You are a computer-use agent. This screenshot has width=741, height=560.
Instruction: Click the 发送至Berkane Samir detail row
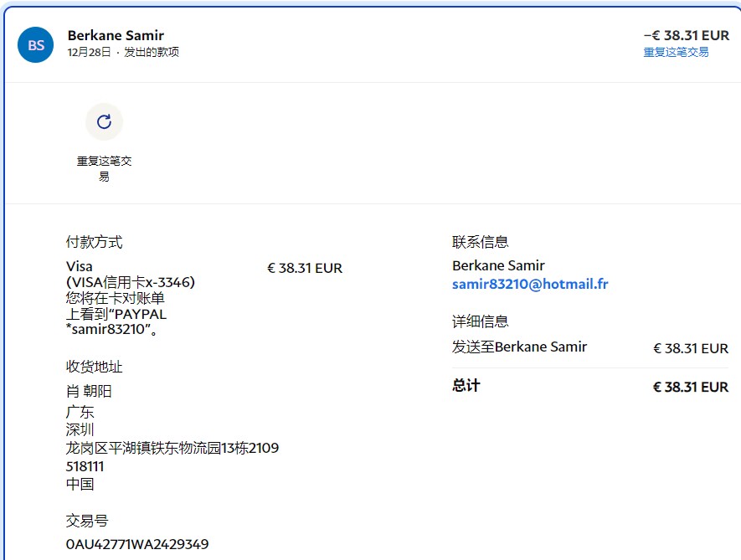(x=519, y=347)
